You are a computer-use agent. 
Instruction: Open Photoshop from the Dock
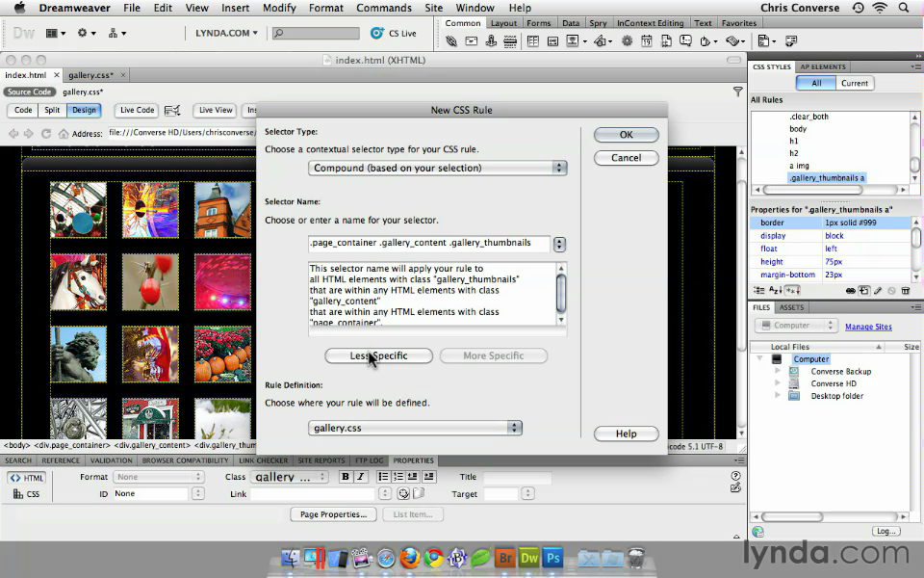click(x=552, y=558)
